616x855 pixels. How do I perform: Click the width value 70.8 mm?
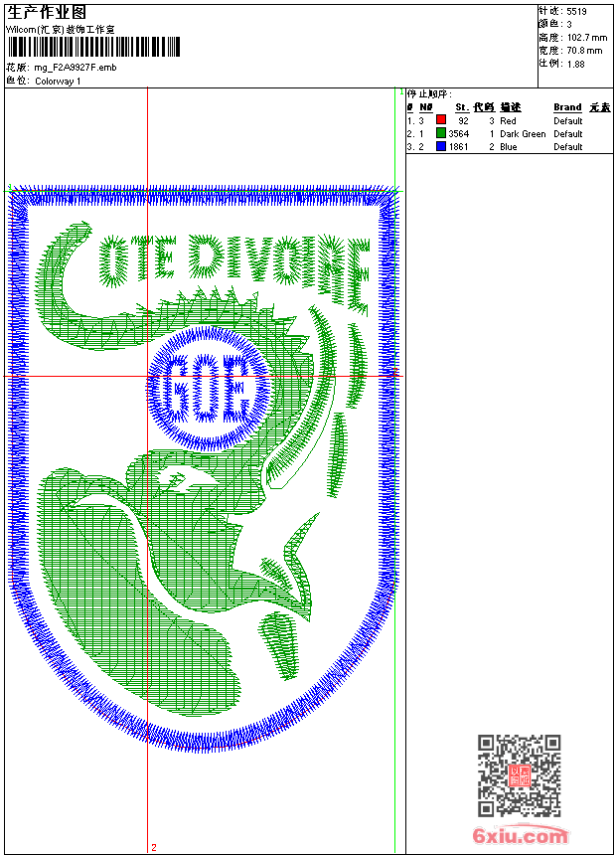tap(585, 51)
